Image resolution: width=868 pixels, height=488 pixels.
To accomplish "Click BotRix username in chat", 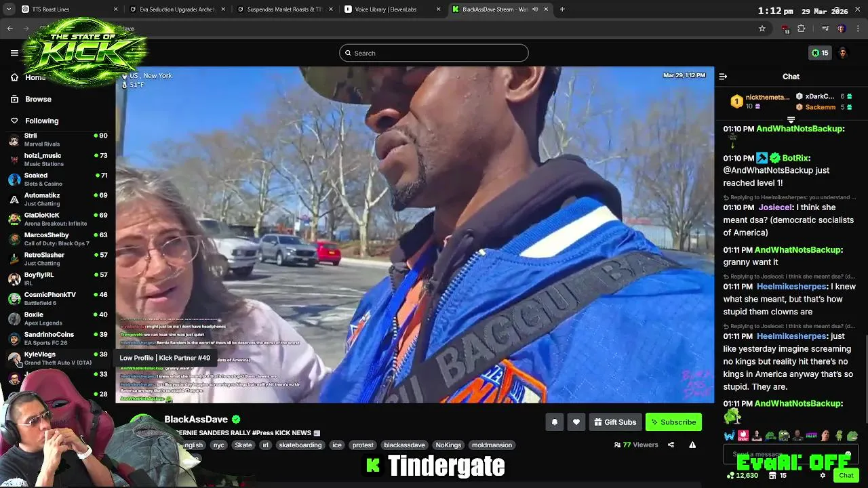I will [x=795, y=158].
